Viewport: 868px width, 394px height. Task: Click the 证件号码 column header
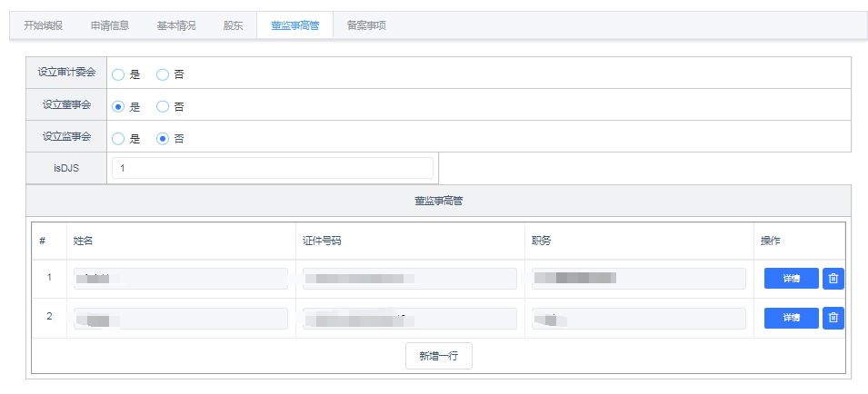322,241
